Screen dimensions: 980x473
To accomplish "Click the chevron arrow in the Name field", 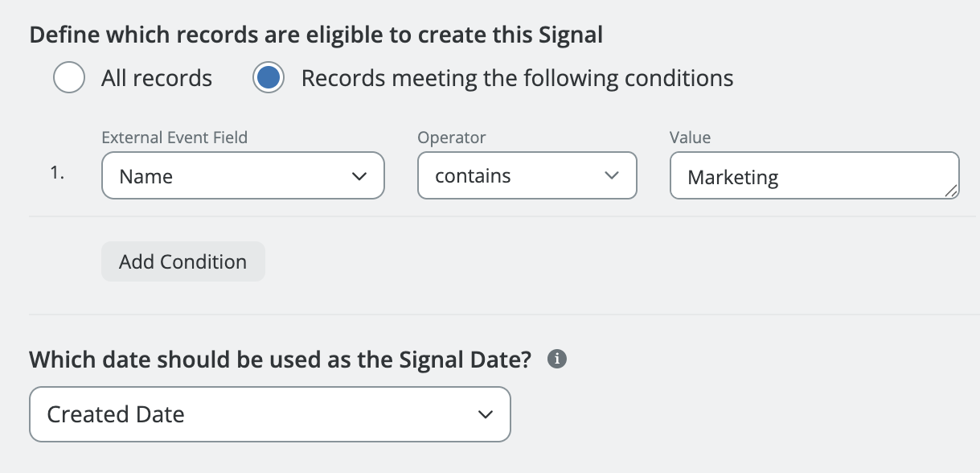I will pyautogui.click(x=359, y=176).
